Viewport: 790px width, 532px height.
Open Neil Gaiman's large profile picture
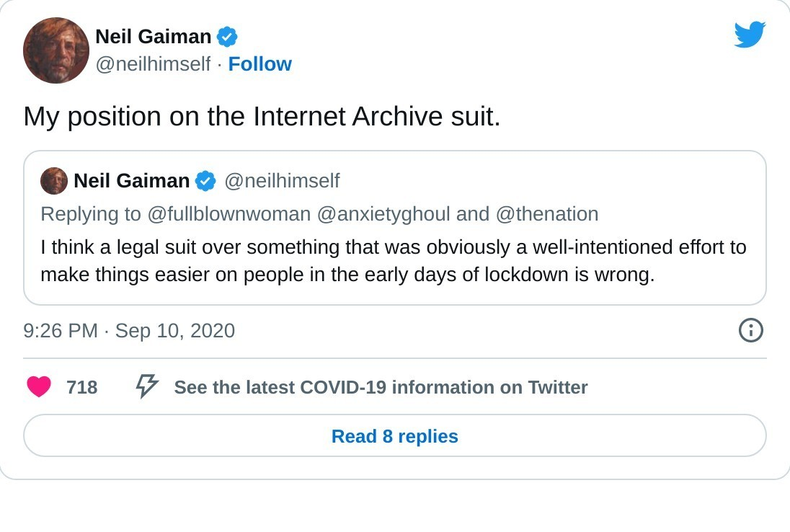tap(56, 50)
